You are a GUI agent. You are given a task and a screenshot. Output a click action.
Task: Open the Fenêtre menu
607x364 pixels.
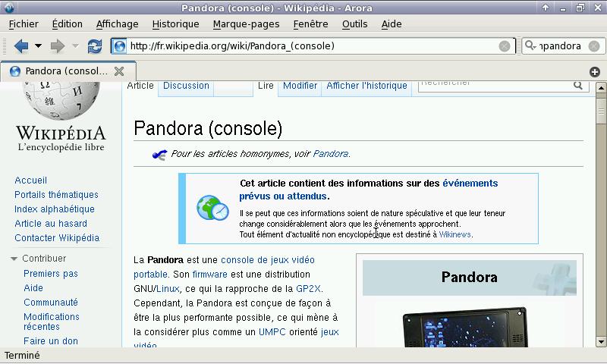tap(310, 24)
